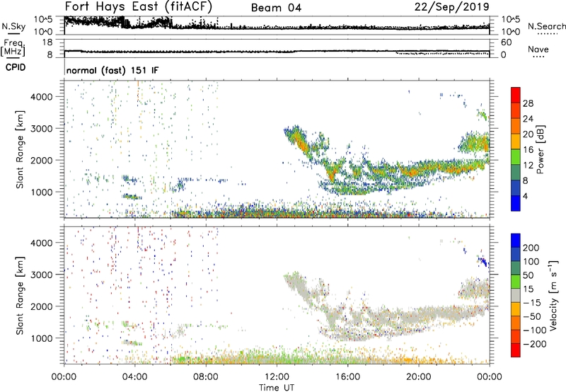Viewport: 566px width, 392px height.
Task: Click the date '22/Sep/2019'
Action: point(452,6)
